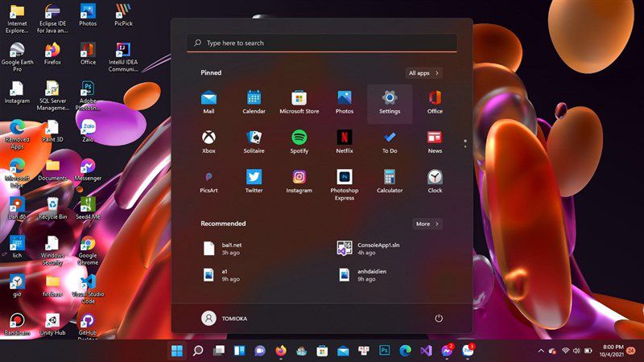Open recommended file bai1.net
The width and height of the screenshot is (644, 362).
pos(223,249)
